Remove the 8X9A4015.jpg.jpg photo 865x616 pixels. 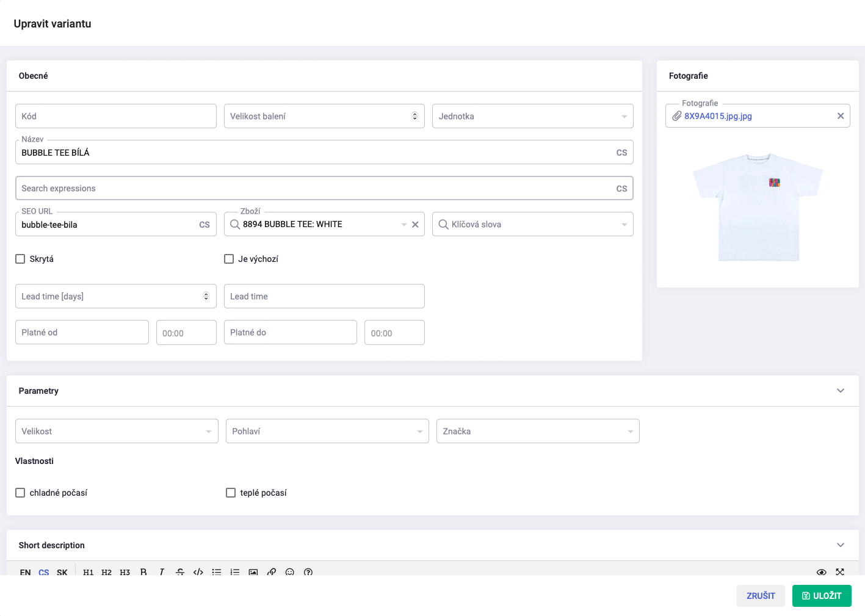[x=841, y=116]
